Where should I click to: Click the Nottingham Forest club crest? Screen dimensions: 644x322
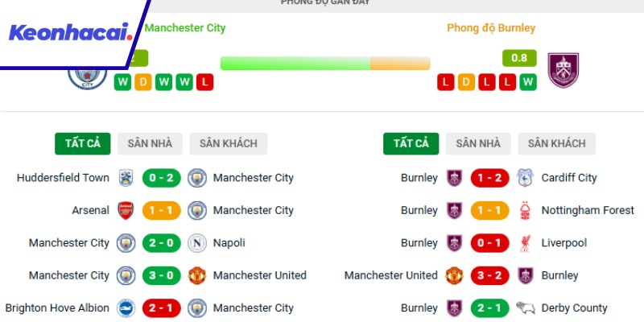pos(526,210)
